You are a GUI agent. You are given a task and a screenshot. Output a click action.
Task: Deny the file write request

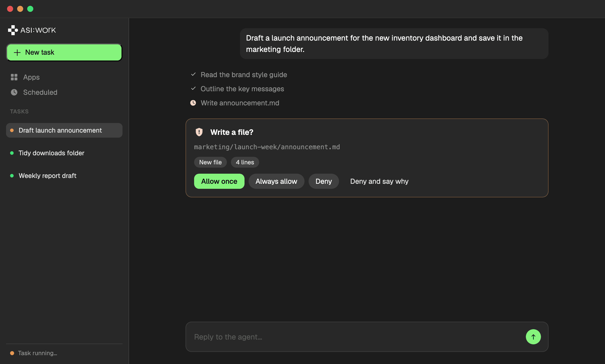tap(324, 181)
